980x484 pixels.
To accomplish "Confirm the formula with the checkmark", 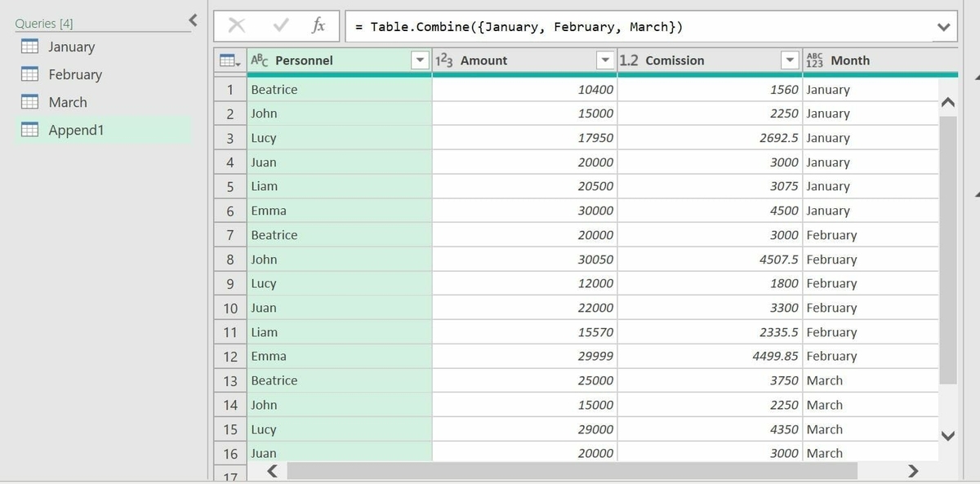I will pyautogui.click(x=282, y=25).
